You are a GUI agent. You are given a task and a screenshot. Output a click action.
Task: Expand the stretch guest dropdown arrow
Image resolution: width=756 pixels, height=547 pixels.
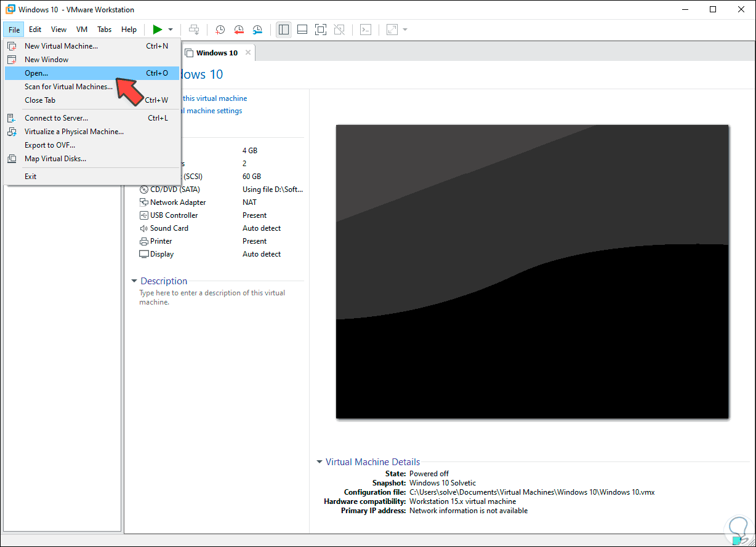tap(405, 30)
